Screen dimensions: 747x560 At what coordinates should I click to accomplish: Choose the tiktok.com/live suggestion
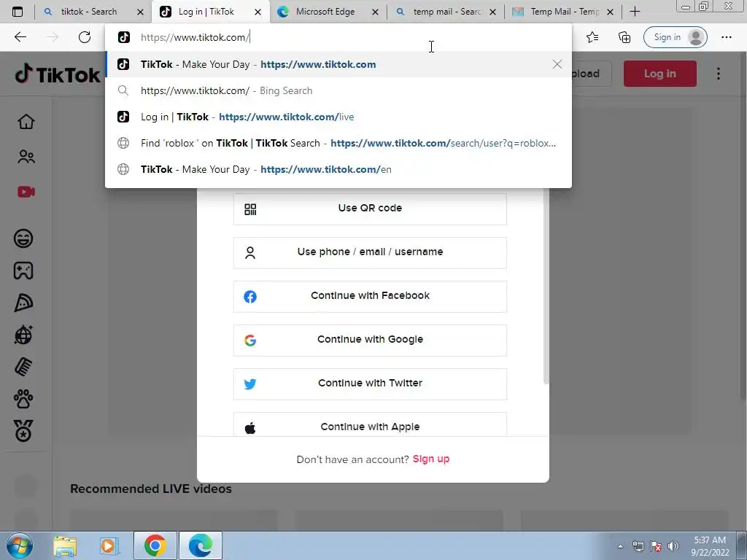click(338, 117)
